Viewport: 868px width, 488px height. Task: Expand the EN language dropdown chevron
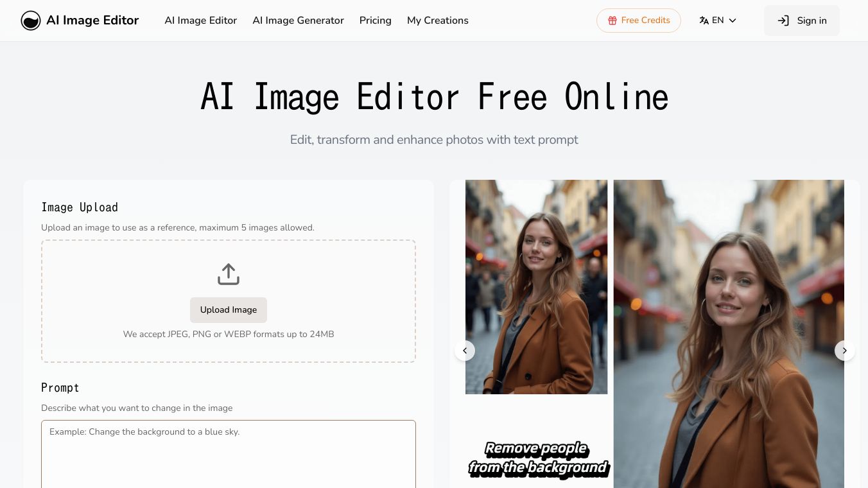point(733,21)
